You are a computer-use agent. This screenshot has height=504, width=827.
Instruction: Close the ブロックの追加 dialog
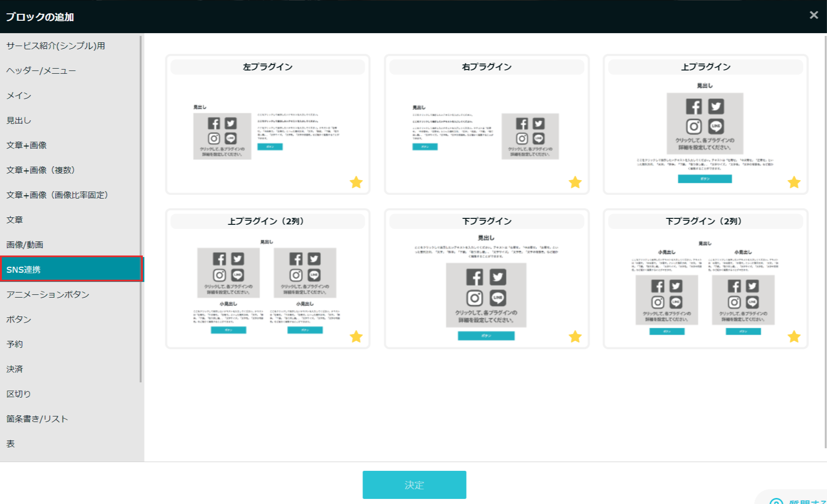pyautogui.click(x=814, y=15)
